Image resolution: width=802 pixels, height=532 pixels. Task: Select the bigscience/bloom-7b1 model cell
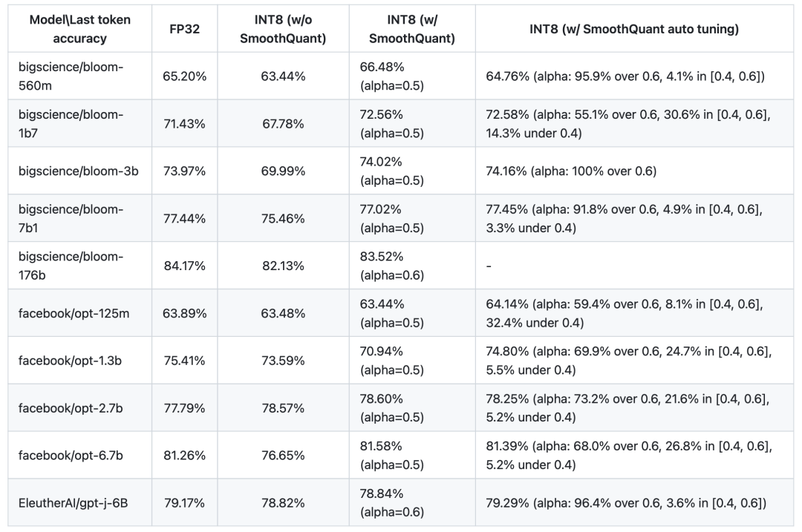[71, 218]
